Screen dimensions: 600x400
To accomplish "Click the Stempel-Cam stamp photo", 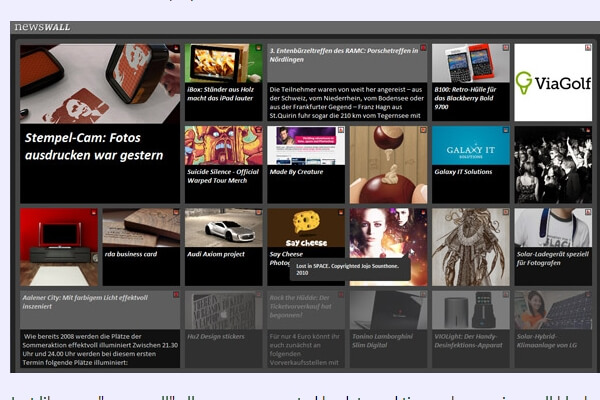I will point(100,83).
